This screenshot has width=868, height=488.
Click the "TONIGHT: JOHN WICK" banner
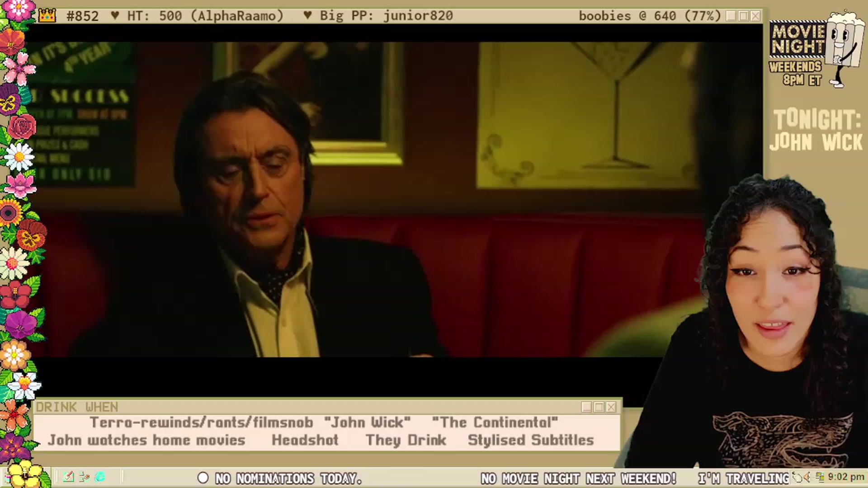click(816, 130)
